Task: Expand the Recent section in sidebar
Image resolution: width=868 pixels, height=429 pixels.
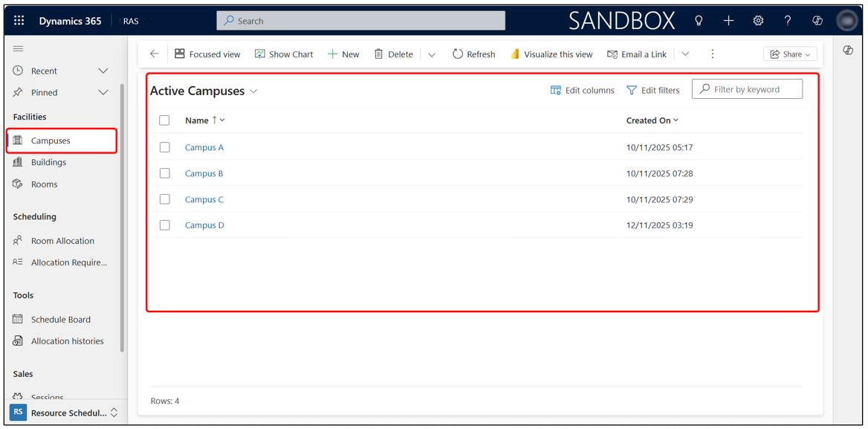Action: coord(103,71)
